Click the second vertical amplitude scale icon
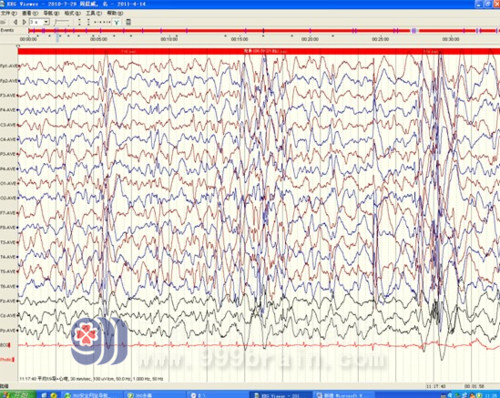 click(x=88, y=22)
